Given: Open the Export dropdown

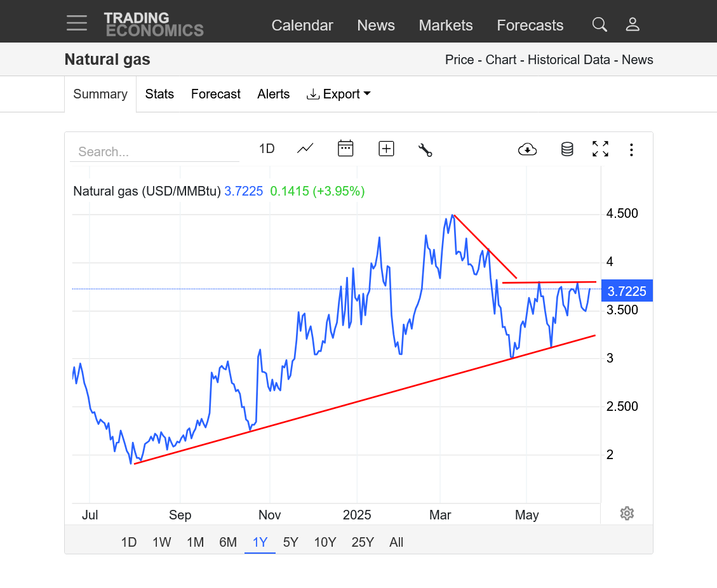Looking at the screenshot, I should [338, 94].
